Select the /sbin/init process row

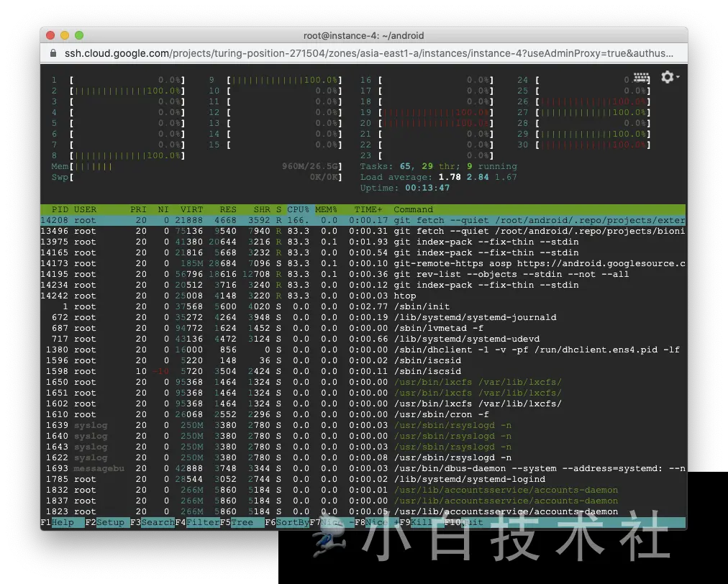point(288,306)
